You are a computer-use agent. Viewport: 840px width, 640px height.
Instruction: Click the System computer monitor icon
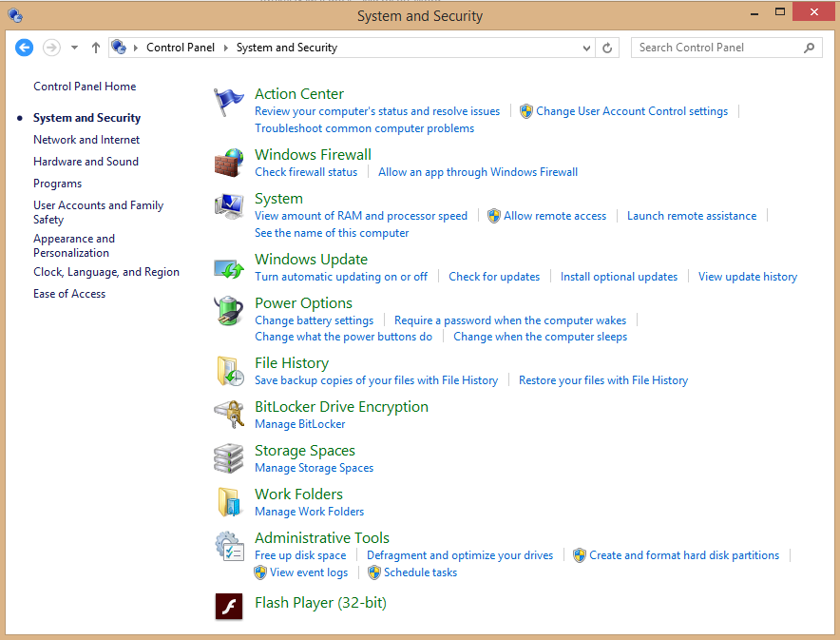(229, 207)
